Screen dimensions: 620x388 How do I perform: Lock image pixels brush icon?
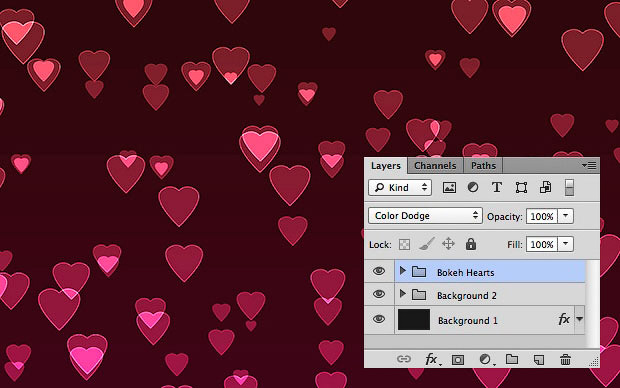[x=427, y=244]
